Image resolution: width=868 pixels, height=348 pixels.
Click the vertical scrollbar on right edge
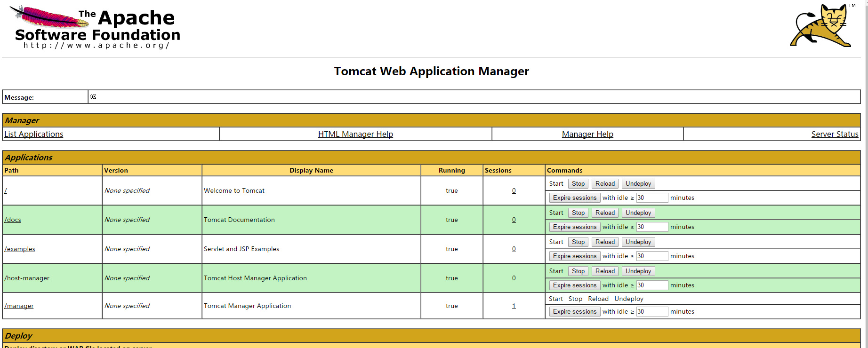(866, 174)
